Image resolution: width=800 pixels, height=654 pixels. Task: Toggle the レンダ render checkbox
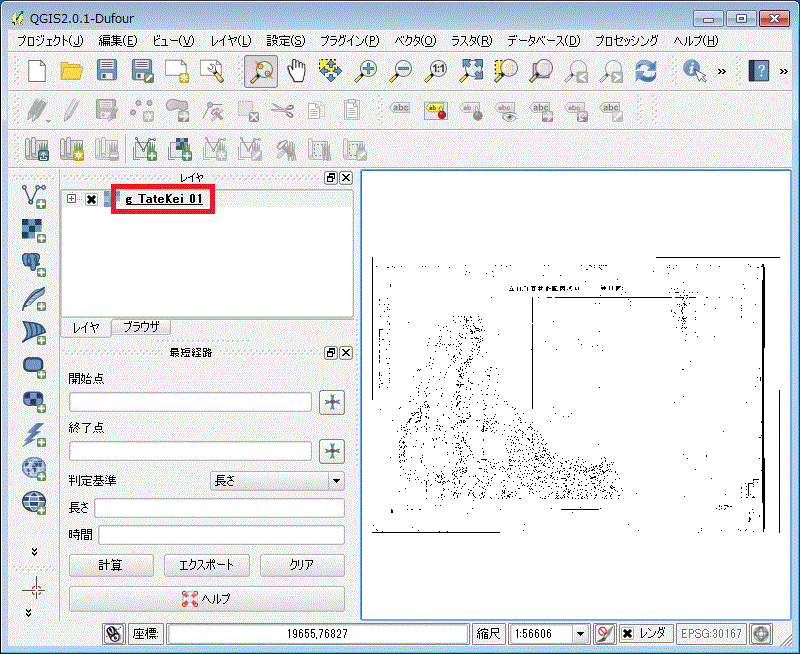pyautogui.click(x=626, y=634)
